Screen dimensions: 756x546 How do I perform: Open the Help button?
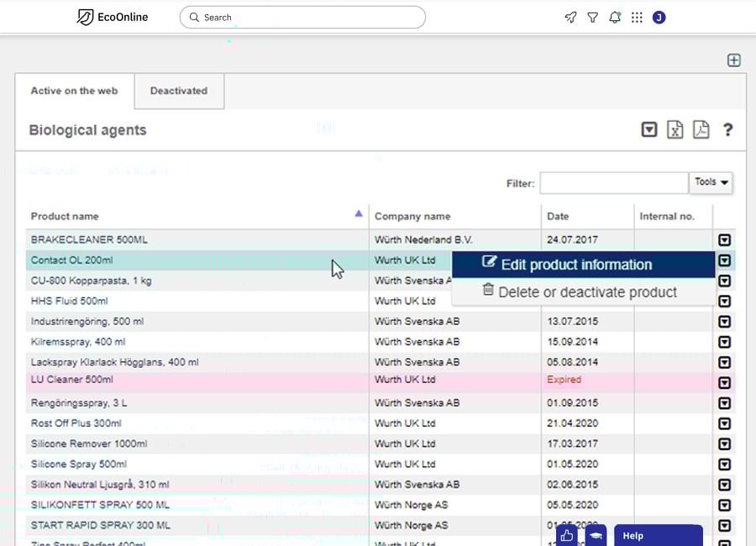(658, 535)
